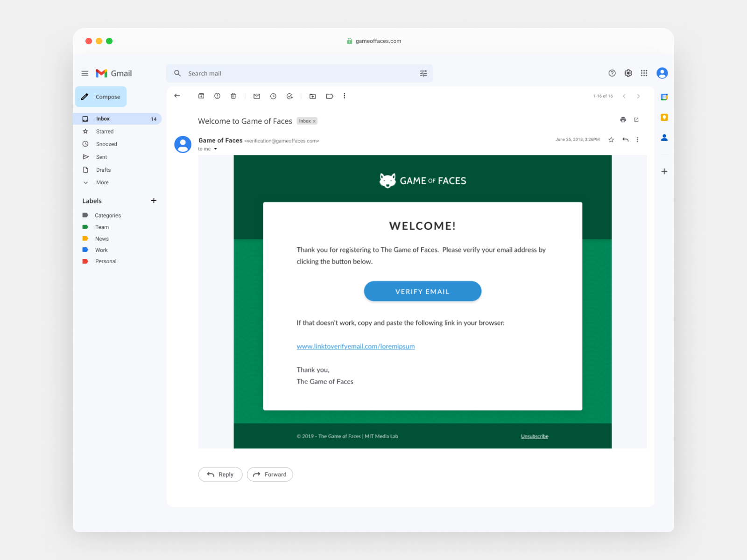Click the search magnifier icon
The height and width of the screenshot is (560, 747).
pyautogui.click(x=177, y=73)
